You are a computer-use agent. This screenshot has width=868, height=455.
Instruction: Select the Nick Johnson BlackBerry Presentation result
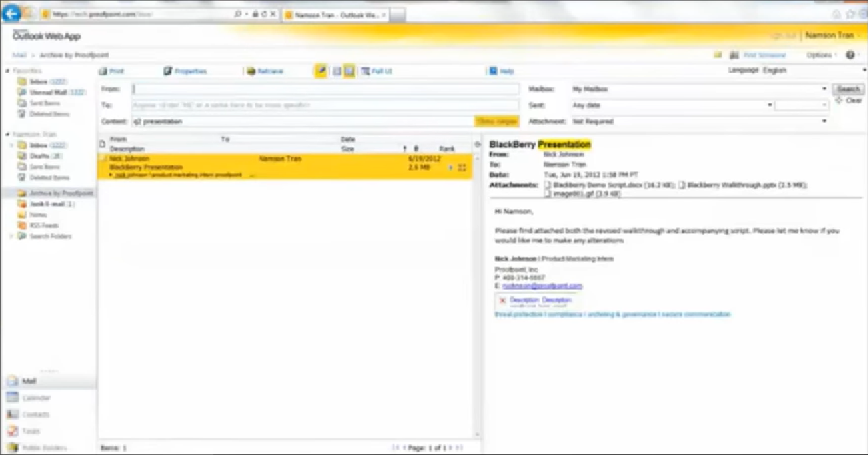coord(285,166)
